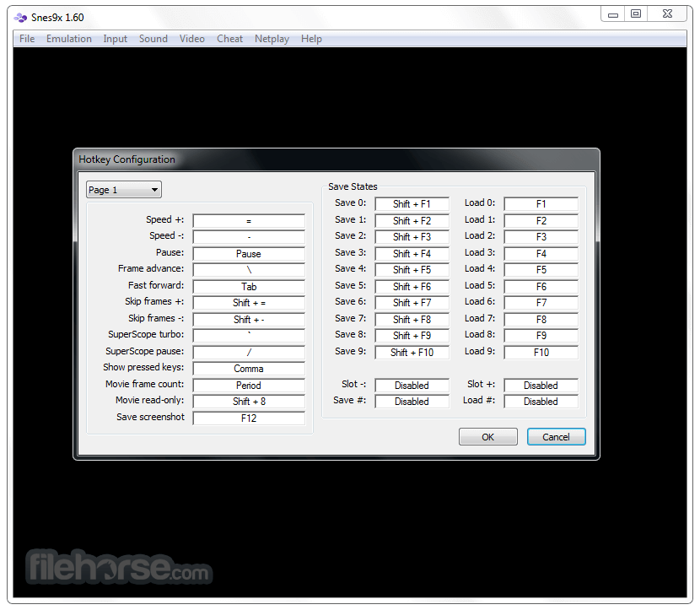Select the Skip frames + hotkey field
Viewport: 700px width, 610px height.
coord(249,303)
